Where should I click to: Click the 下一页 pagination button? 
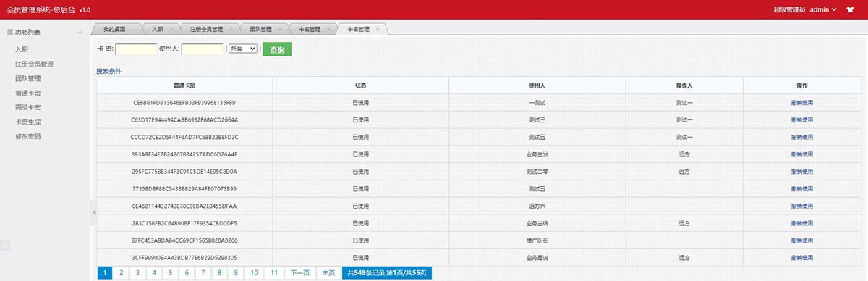click(300, 273)
